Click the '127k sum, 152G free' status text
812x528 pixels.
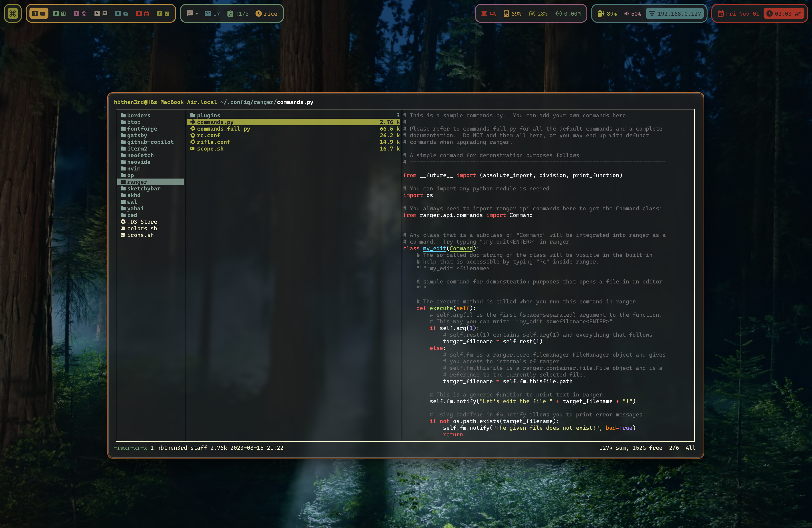click(631, 448)
